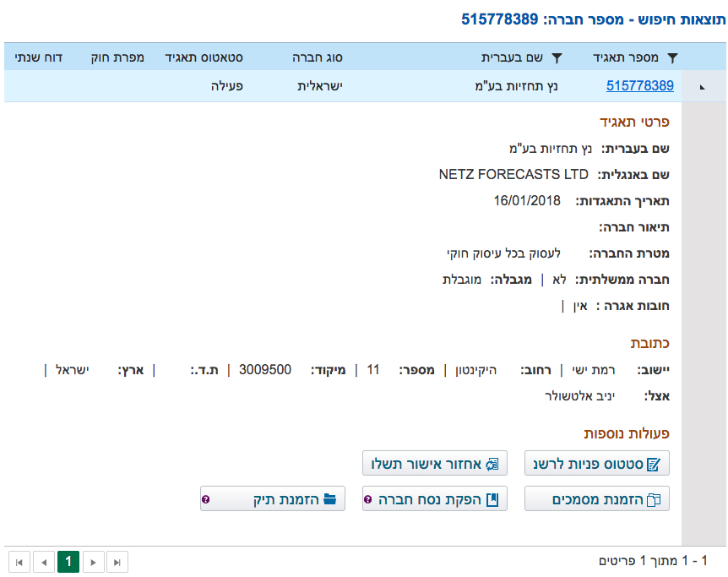Click items count 1 - 1 מתוך 1 פריטים
The width and height of the screenshot is (728, 577).
click(653, 561)
